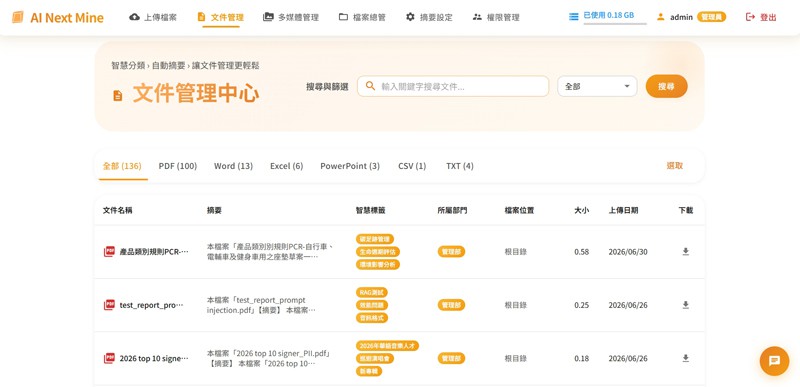Screen dimensions: 800x387
Task: Click the 環境影響分析 tag
Action: 378,265
